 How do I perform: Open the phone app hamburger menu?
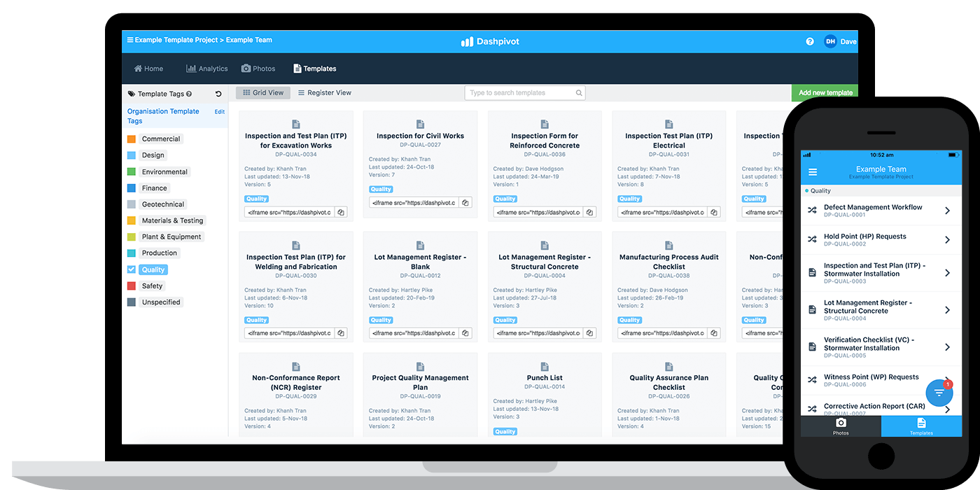tap(813, 172)
